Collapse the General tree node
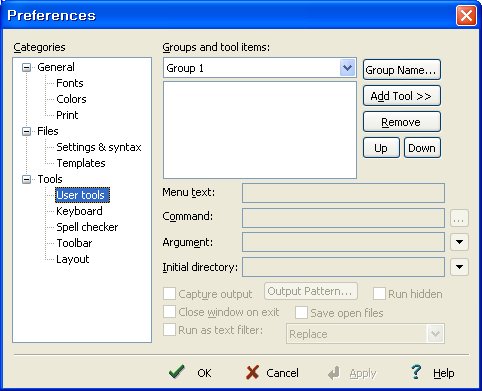The width and height of the screenshot is (482, 391). [26, 67]
